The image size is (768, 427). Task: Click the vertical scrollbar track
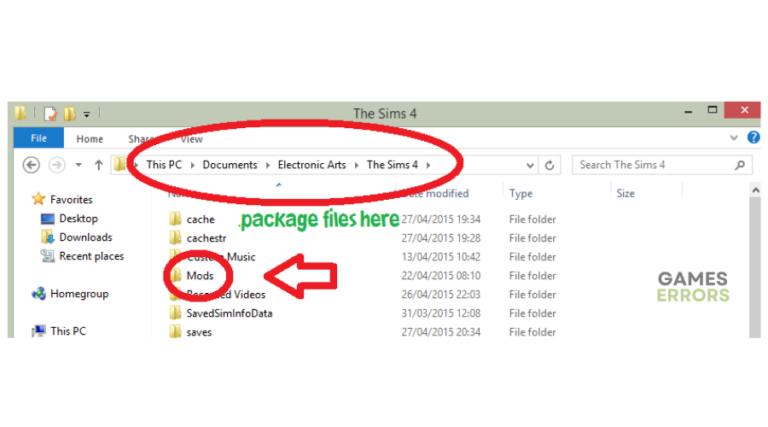click(x=755, y=267)
